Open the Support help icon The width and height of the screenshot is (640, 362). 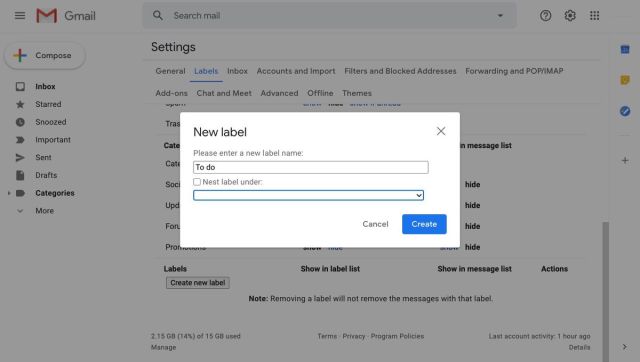click(545, 16)
